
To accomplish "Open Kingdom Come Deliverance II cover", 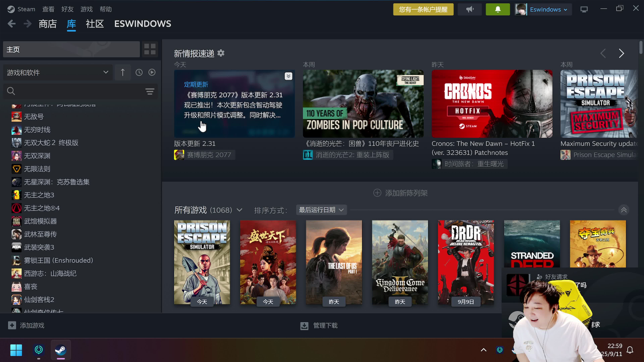I will 400,262.
